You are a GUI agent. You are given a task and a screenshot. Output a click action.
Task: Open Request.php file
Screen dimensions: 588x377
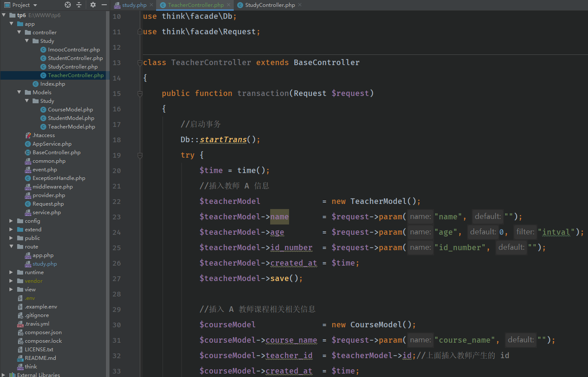[x=48, y=204]
